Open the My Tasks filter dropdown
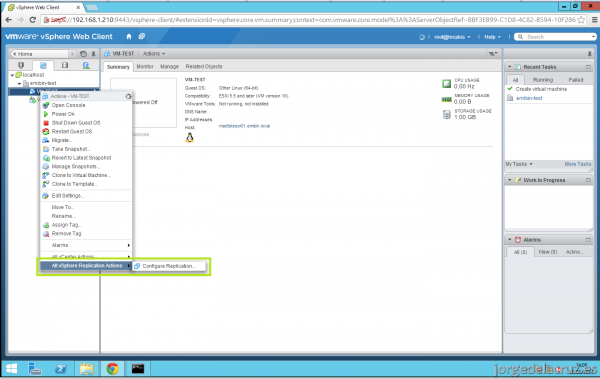This screenshot has width=600, height=379. 519,164
